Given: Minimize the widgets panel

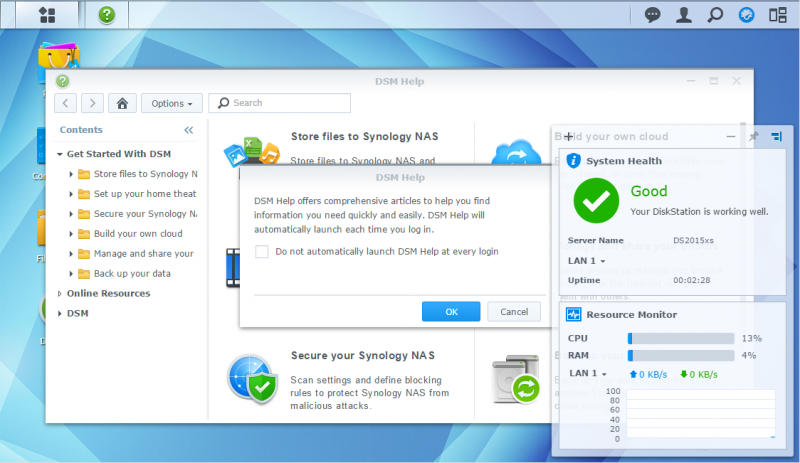Looking at the screenshot, I should coord(731,136).
